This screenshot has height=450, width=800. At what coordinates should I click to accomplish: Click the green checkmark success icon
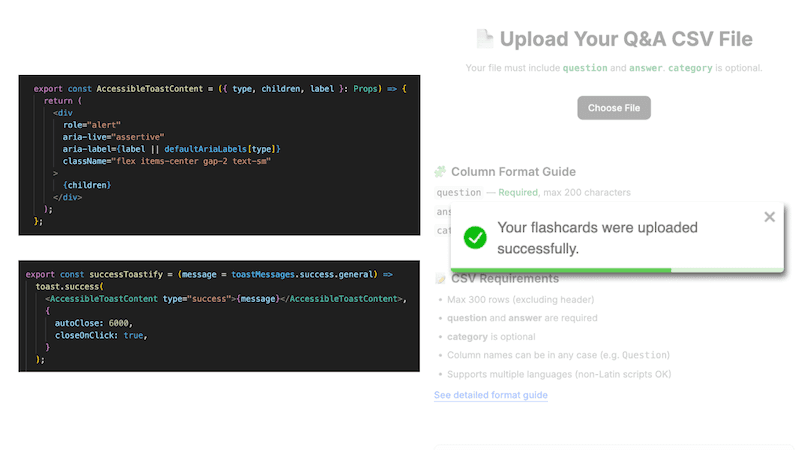pyautogui.click(x=475, y=238)
